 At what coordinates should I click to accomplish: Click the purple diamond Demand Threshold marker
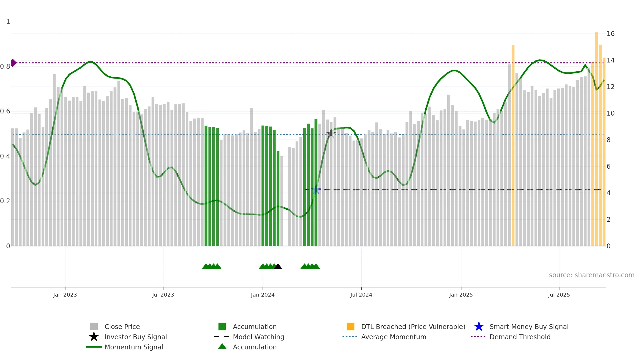[13, 63]
